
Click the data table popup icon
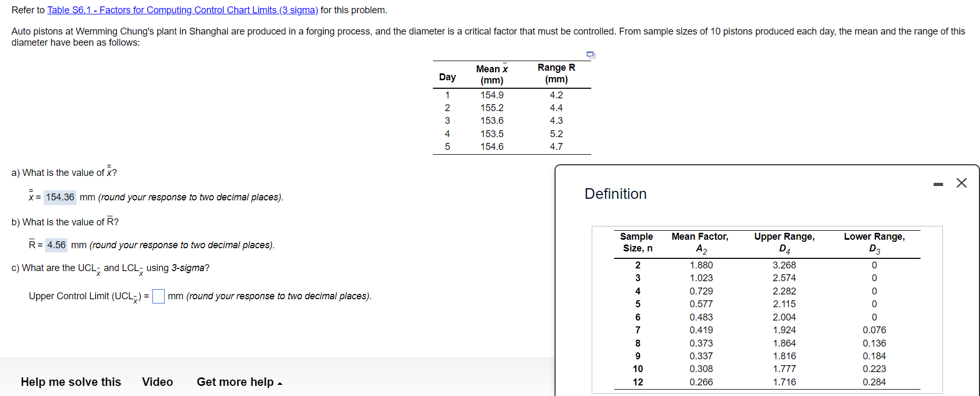591,55
